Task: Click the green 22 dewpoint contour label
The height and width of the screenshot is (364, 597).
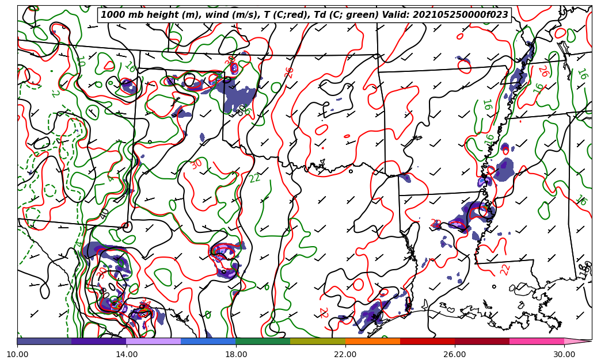Action: 255,178
